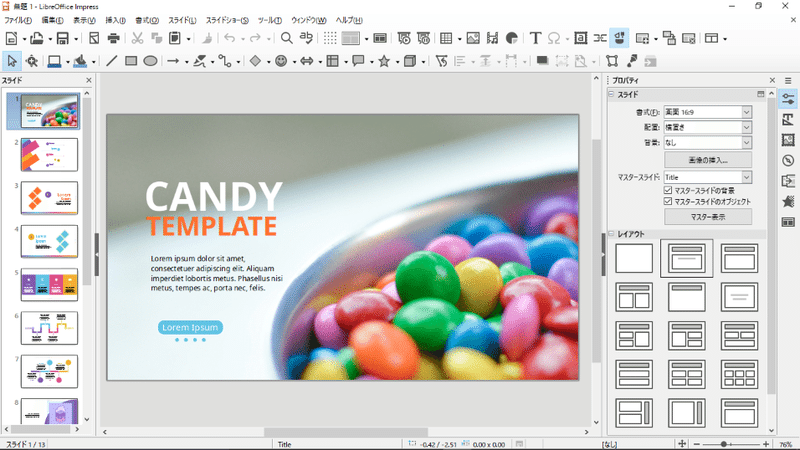Open the Master Slides sidebar icon
This screenshot has width=800, height=450.
click(x=788, y=222)
